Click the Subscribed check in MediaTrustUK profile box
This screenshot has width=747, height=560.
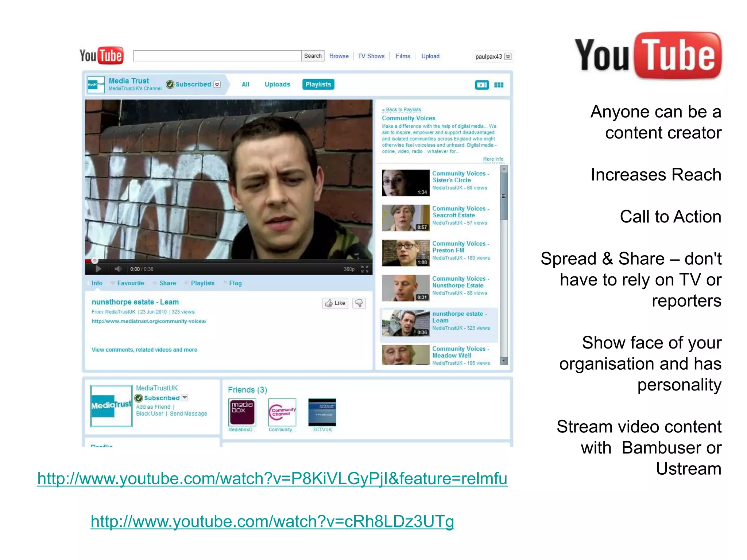click(x=139, y=398)
